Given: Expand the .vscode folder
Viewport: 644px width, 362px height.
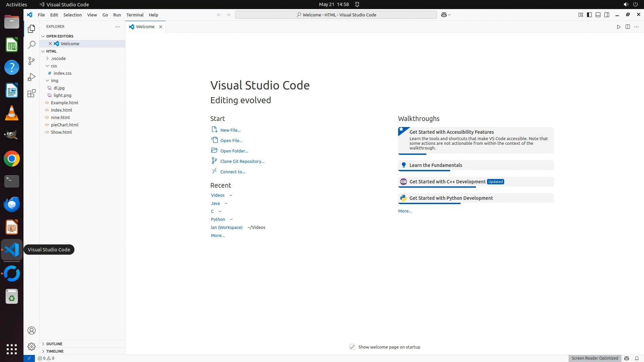Looking at the screenshot, I should [x=58, y=58].
